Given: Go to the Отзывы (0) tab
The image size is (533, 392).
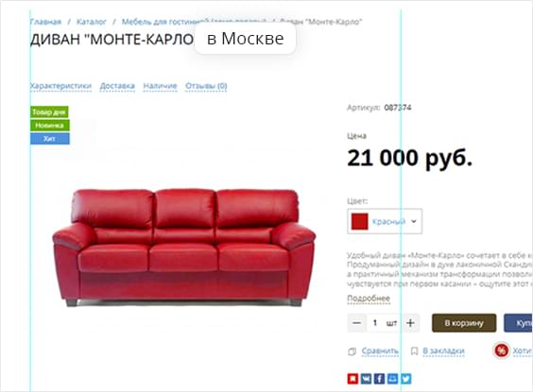Looking at the screenshot, I should [206, 86].
